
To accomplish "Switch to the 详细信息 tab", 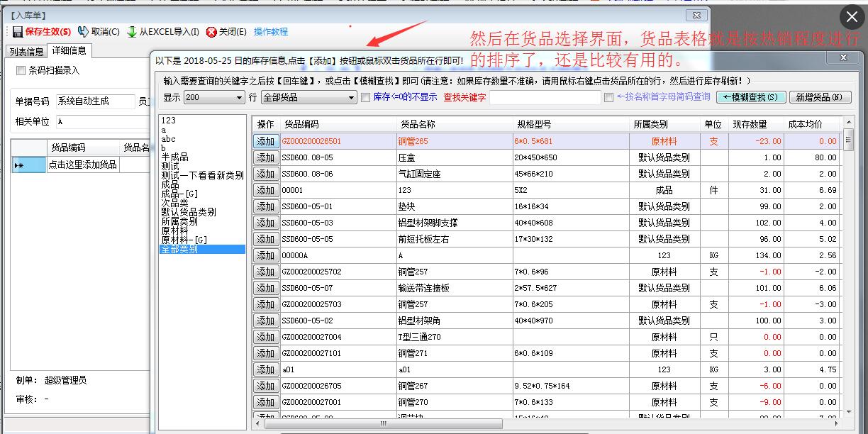I will (x=68, y=51).
